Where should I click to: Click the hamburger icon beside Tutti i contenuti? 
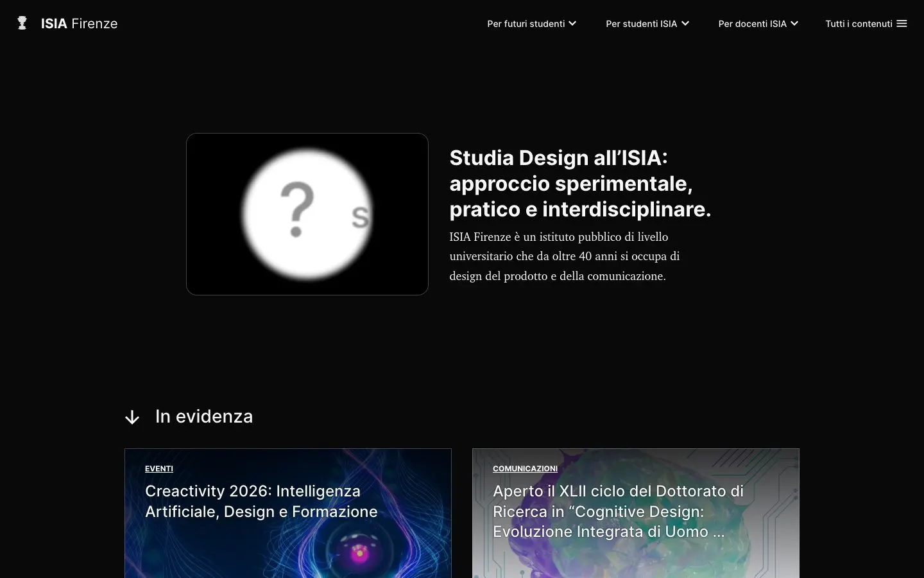[902, 24]
